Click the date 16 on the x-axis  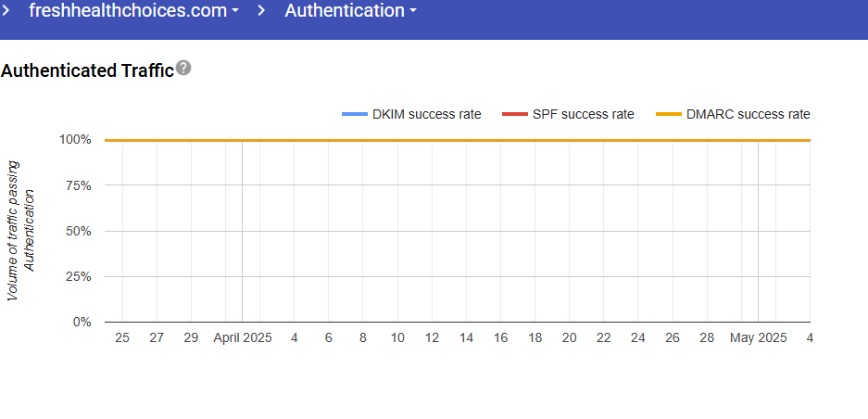click(x=500, y=338)
